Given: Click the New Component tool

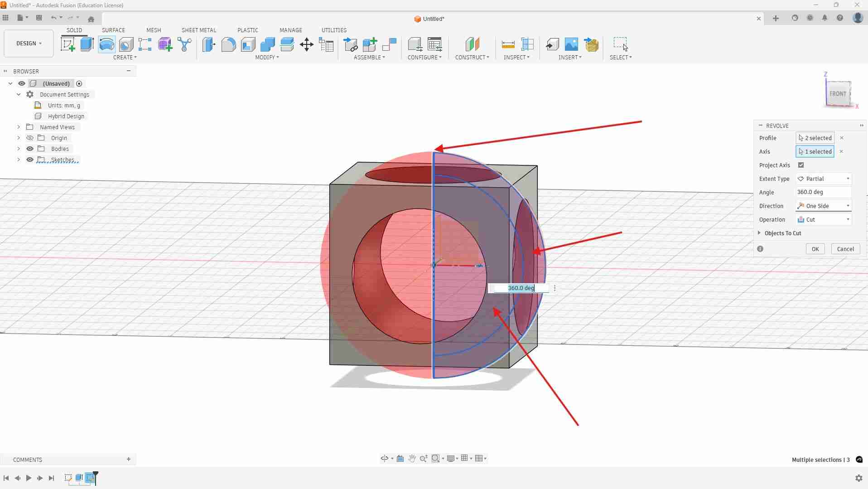Looking at the screenshot, I should tap(370, 44).
